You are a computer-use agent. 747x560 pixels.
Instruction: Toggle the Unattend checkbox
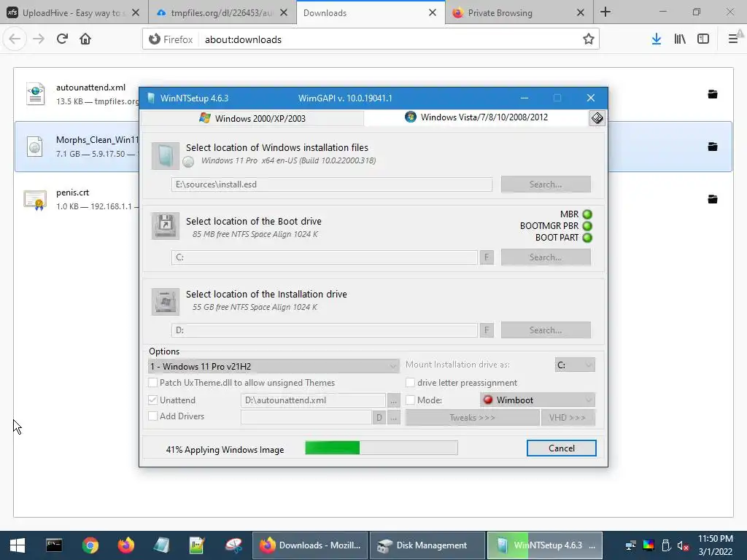tap(153, 400)
